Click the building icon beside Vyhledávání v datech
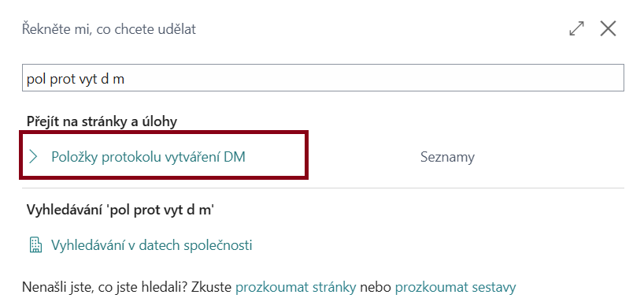The image size is (644, 302). click(35, 245)
